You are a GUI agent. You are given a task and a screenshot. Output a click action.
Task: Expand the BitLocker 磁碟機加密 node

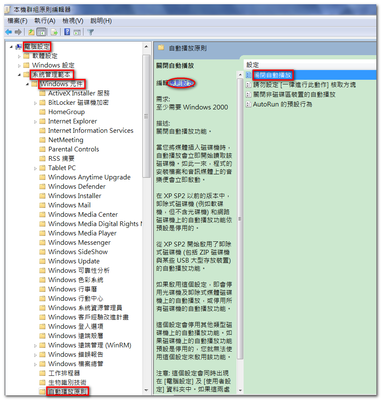[35, 103]
